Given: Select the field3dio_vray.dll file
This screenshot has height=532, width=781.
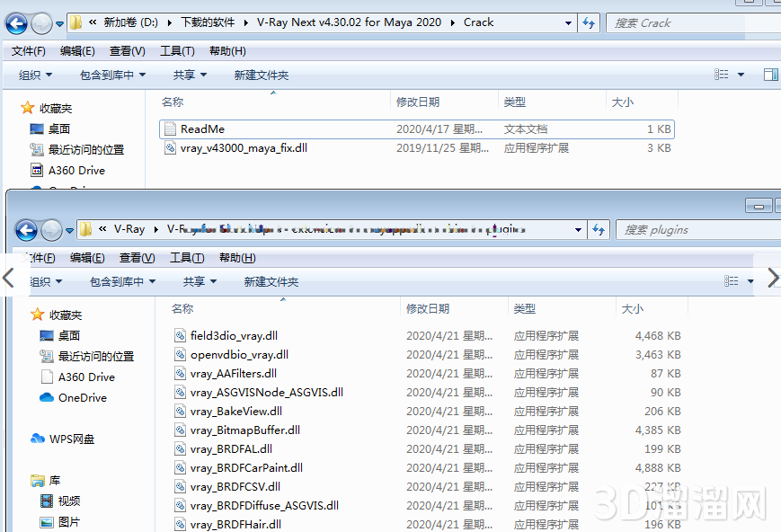Looking at the screenshot, I should (x=235, y=333).
